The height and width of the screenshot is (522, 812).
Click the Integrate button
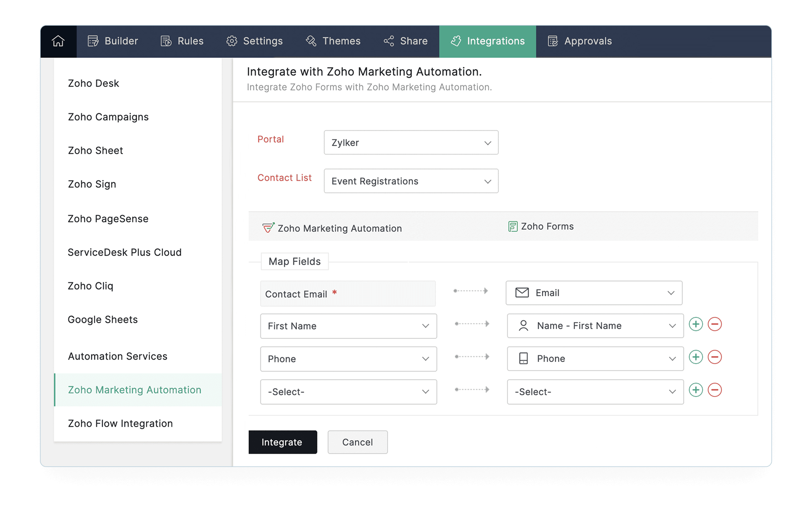pyautogui.click(x=283, y=442)
